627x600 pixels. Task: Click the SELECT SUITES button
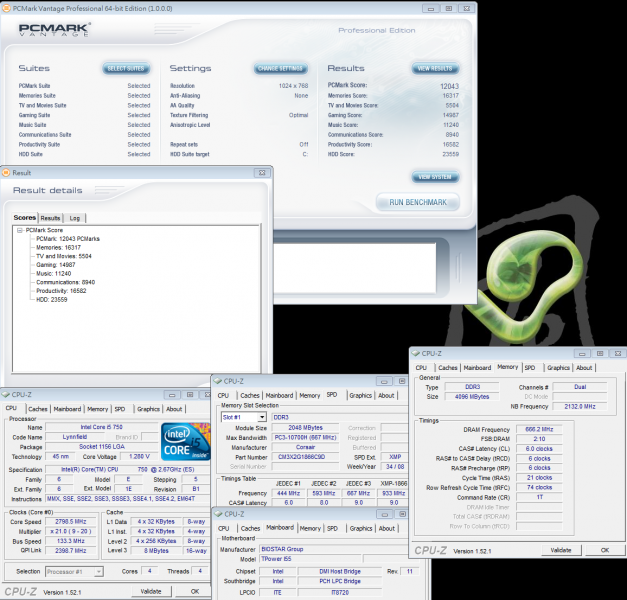tap(126, 68)
